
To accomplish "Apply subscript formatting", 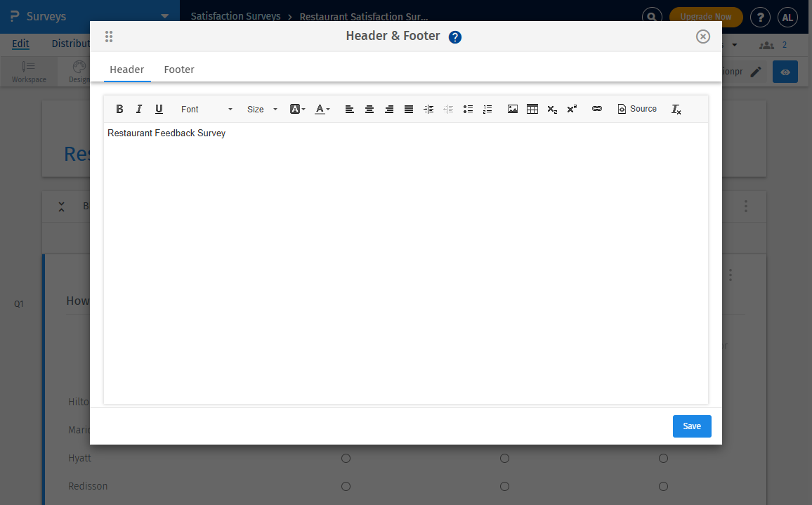I will [x=552, y=109].
